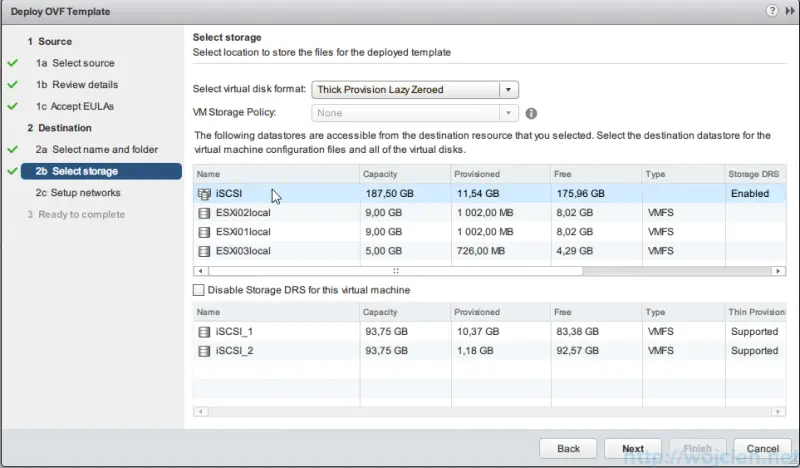Open the help question mark icon
Image resolution: width=800 pixels, height=468 pixels.
tap(771, 11)
